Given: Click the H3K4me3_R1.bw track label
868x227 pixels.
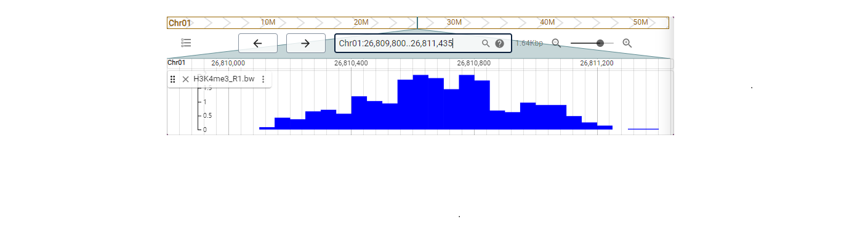Looking at the screenshot, I should [x=224, y=79].
